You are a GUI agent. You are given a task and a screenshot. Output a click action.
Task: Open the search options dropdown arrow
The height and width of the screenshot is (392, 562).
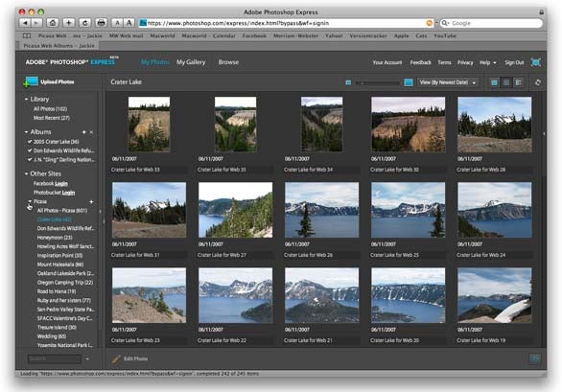(87, 358)
